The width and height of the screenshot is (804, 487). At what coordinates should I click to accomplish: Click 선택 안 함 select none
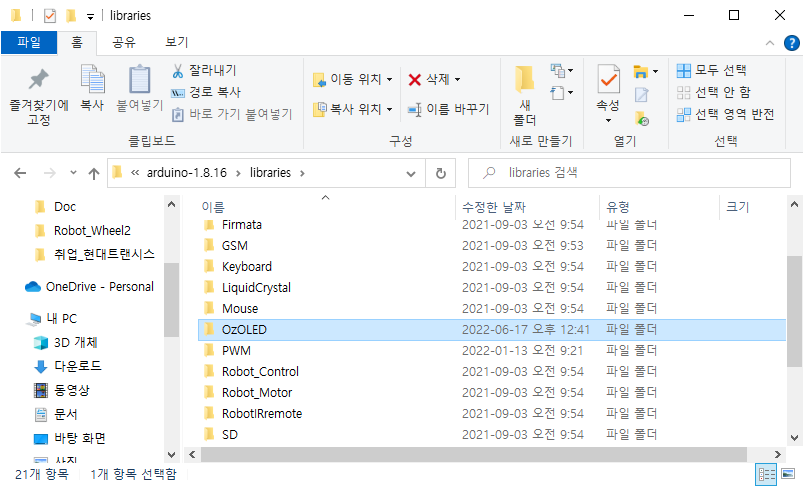point(714,92)
